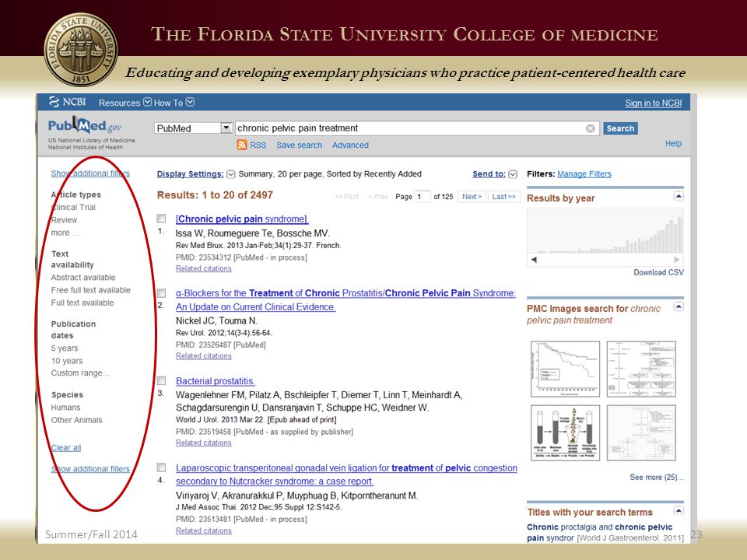747x560 pixels.
Task: Check the box for α-Blockers article
Action: click(162, 293)
